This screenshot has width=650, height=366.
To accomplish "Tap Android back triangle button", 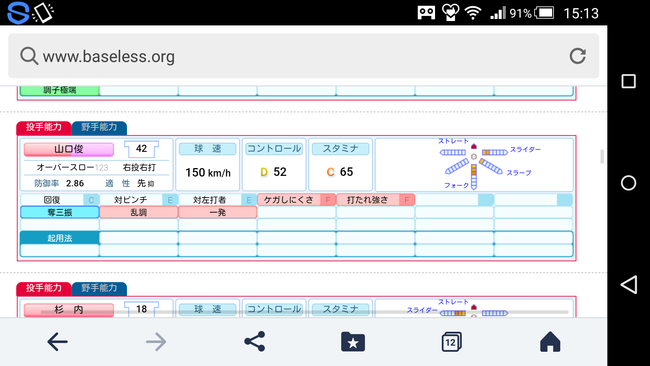I will point(628,285).
